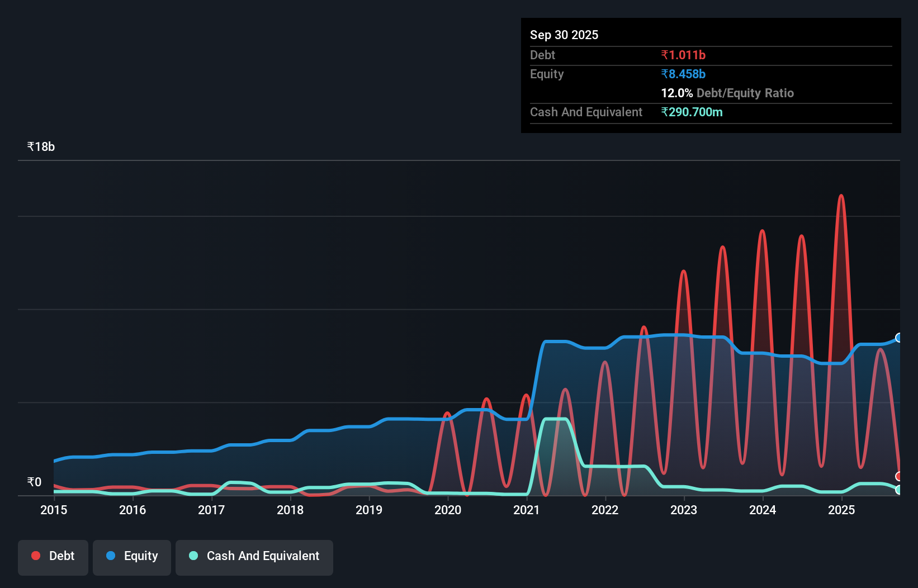Click the ₹18b gridline label on the y-axis
This screenshot has height=588, width=918.
click(x=40, y=146)
